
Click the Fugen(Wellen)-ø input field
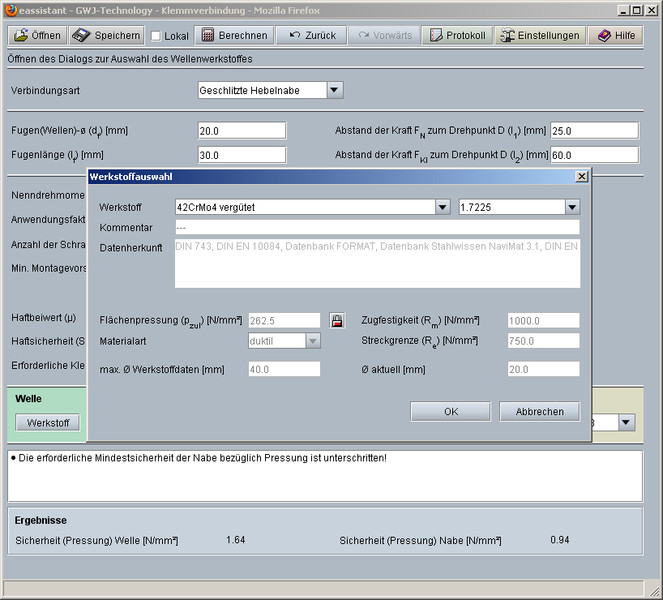(242, 131)
